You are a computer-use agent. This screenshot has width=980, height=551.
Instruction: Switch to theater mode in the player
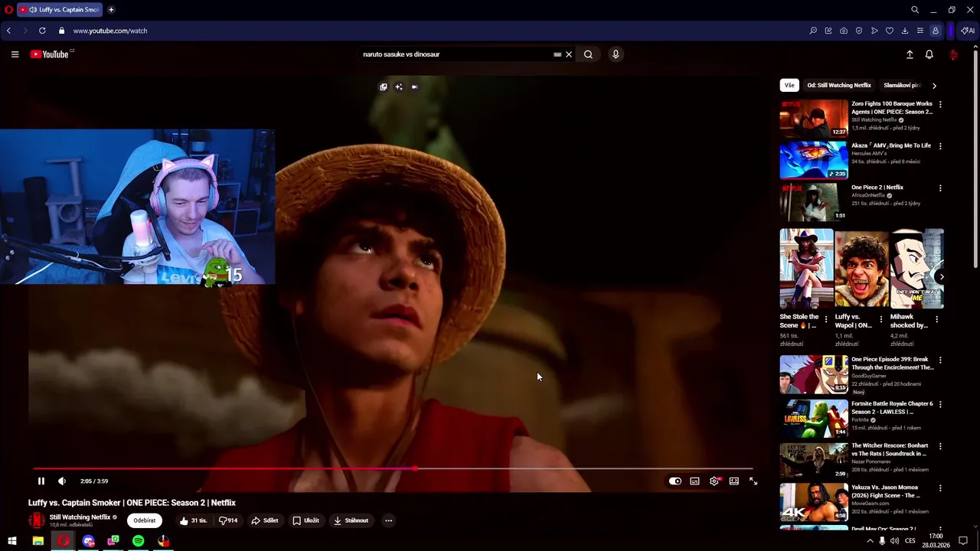733,481
